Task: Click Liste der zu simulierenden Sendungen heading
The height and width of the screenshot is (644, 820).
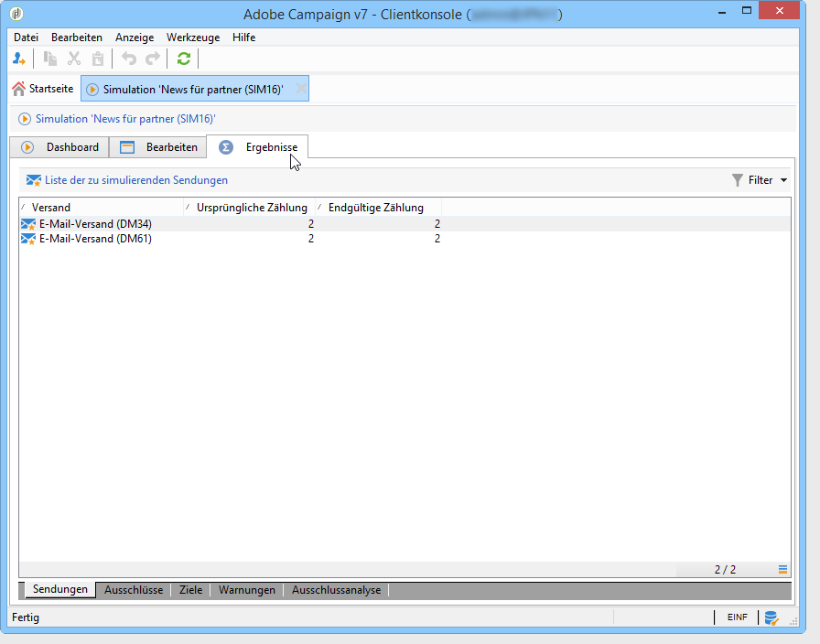Action: 136,180
